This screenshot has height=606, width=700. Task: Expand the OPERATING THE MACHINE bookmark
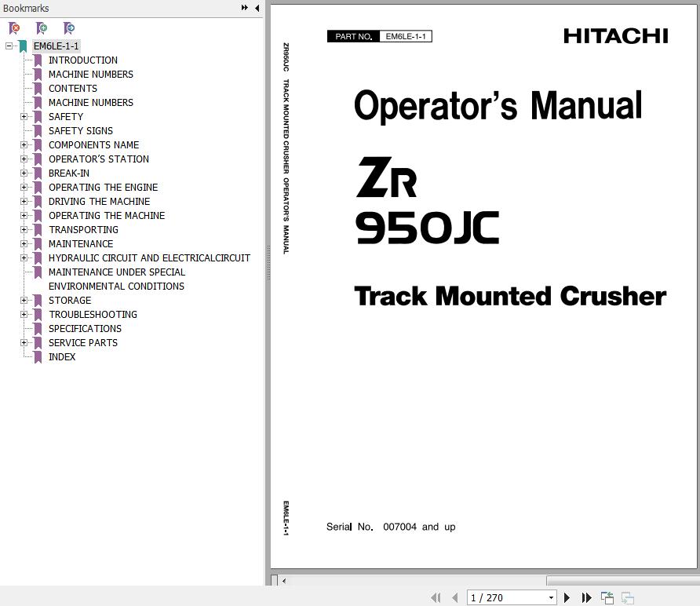(x=24, y=215)
